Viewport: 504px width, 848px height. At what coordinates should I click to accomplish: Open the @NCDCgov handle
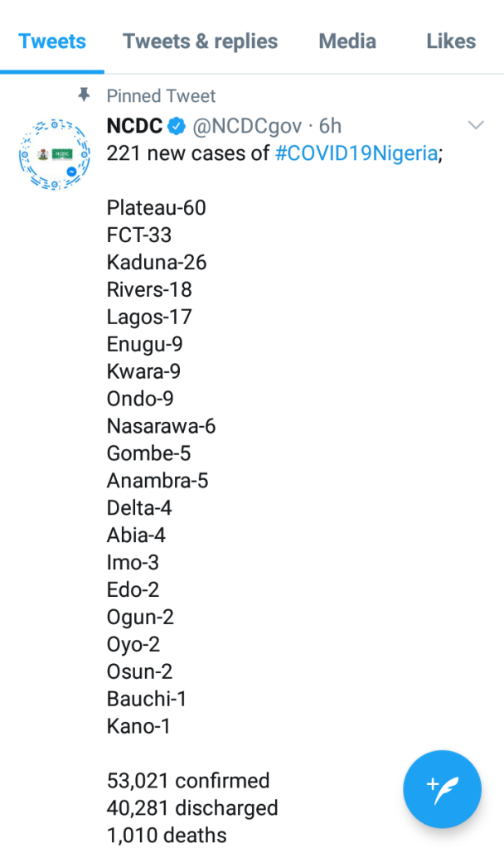(x=245, y=126)
